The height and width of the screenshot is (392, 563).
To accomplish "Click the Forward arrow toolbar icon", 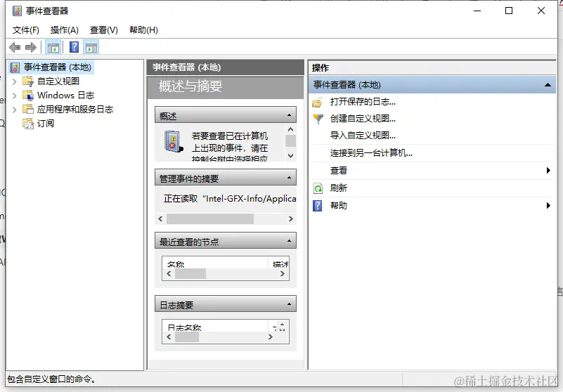I will [x=31, y=47].
